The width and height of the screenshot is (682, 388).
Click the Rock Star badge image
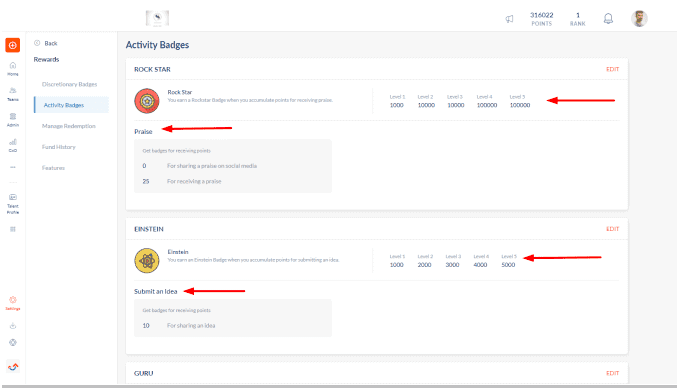pyautogui.click(x=147, y=101)
